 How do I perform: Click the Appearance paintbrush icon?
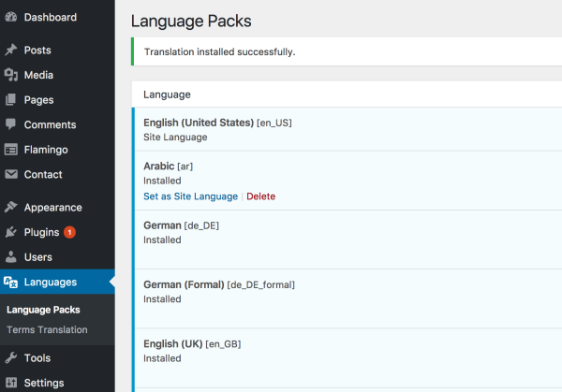coord(11,208)
